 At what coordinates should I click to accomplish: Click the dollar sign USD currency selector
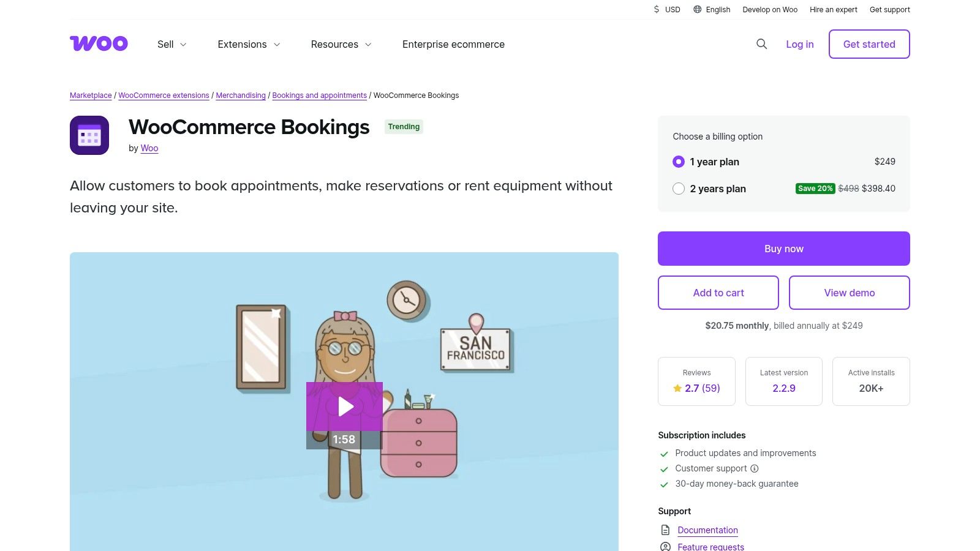click(657, 9)
